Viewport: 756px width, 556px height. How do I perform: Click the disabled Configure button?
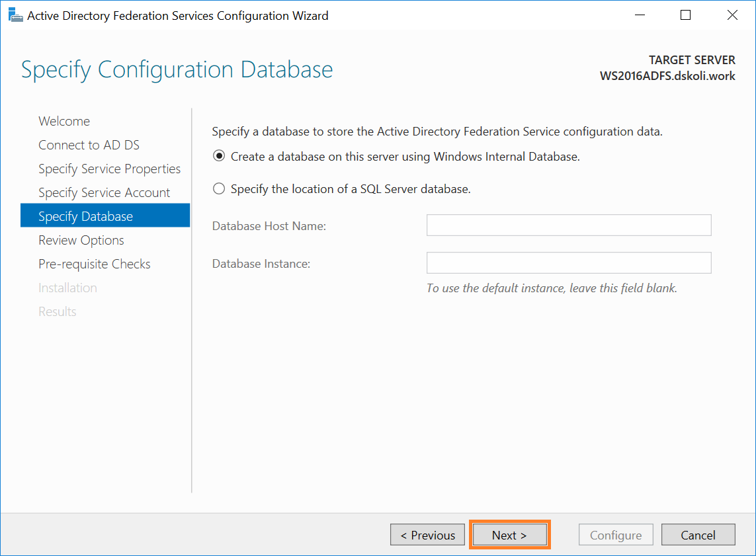pyautogui.click(x=616, y=535)
